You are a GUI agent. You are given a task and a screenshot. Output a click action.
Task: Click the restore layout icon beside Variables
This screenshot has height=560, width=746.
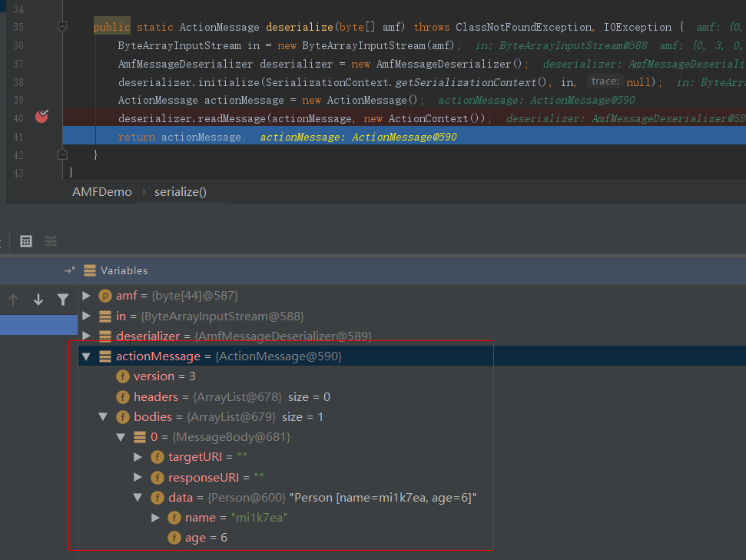tap(69, 270)
